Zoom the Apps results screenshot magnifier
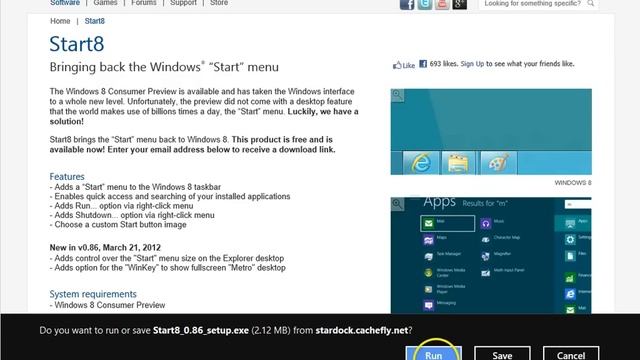The height and width of the screenshot is (360, 640). 397,204
